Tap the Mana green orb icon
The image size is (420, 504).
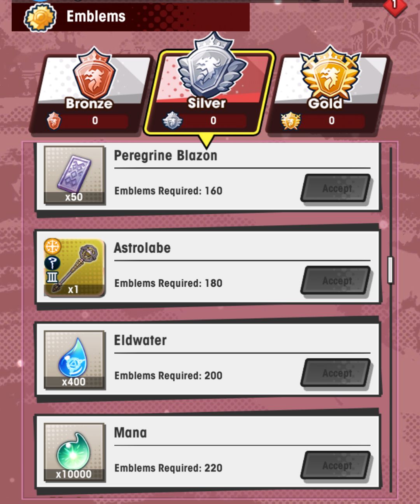tap(74, 452)
